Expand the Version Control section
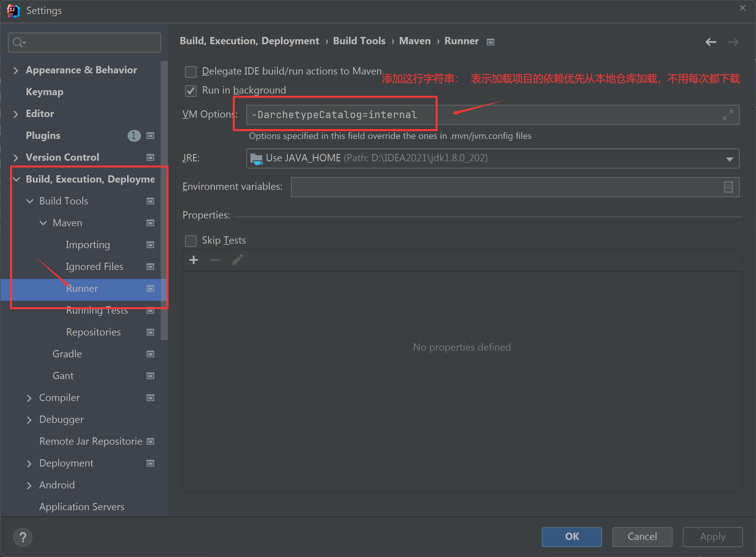The width and height of the screenshot is (756, 557). coord(15,157)
